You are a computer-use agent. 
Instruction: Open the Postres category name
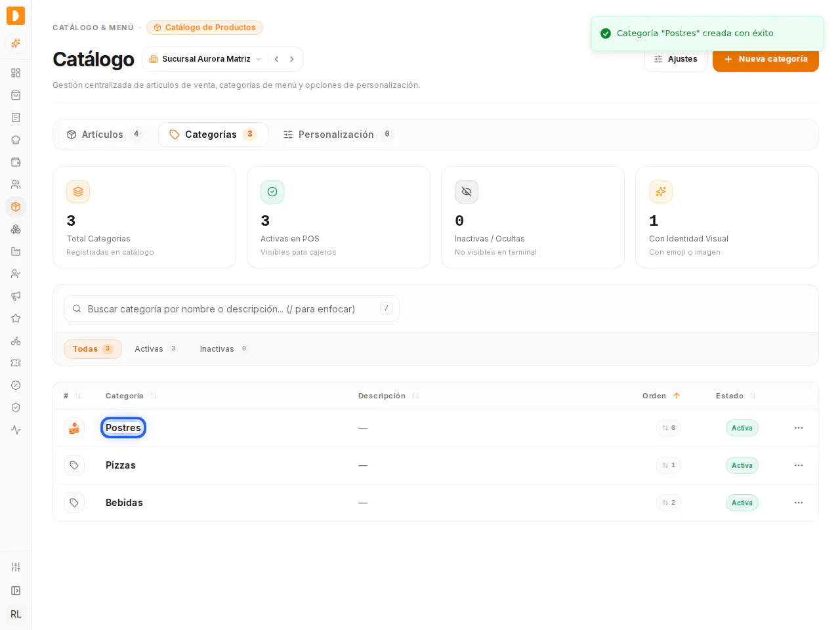click(x=123, y=428)
